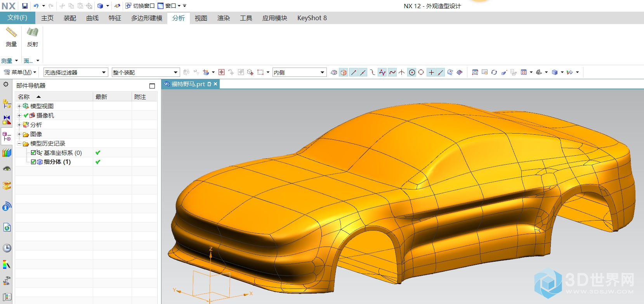Click the 最新 column header
644x304 pixels.
pos(112,97)
